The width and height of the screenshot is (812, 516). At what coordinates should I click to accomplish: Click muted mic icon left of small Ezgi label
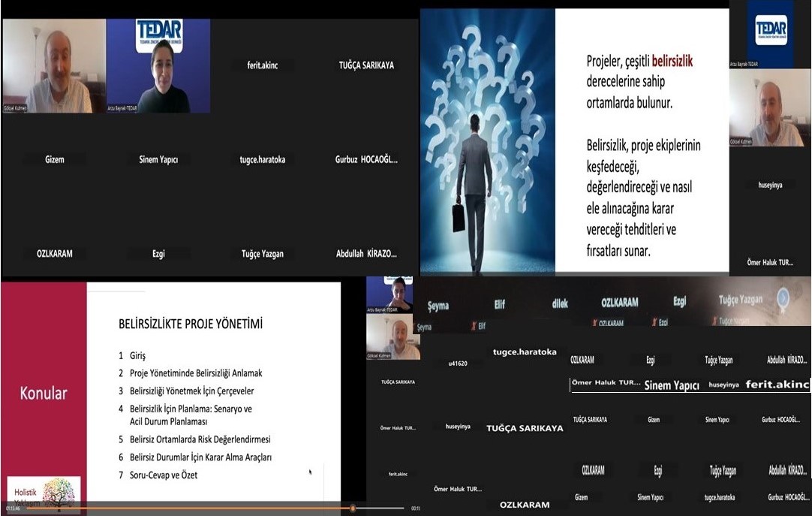655,323
